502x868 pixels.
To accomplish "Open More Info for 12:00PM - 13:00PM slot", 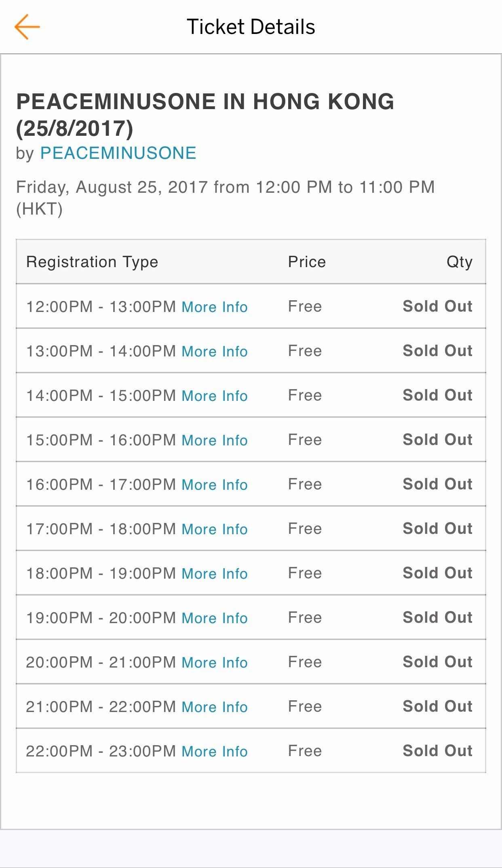I will click(214, 307).
